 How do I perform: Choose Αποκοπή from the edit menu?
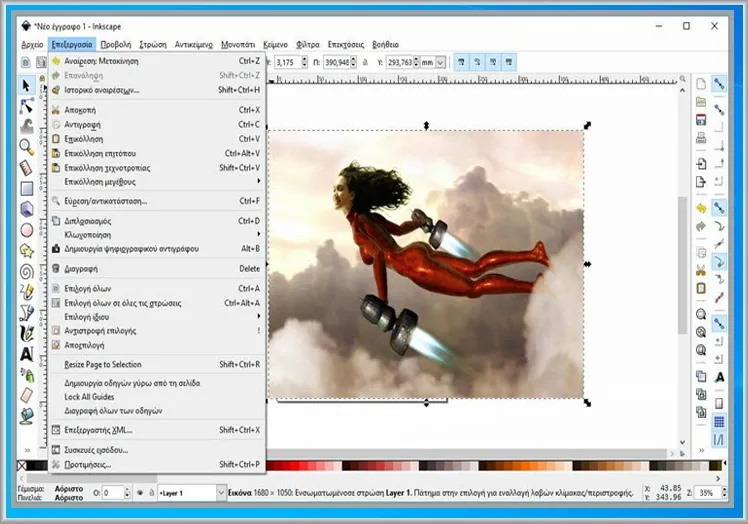tap(156, 110)
